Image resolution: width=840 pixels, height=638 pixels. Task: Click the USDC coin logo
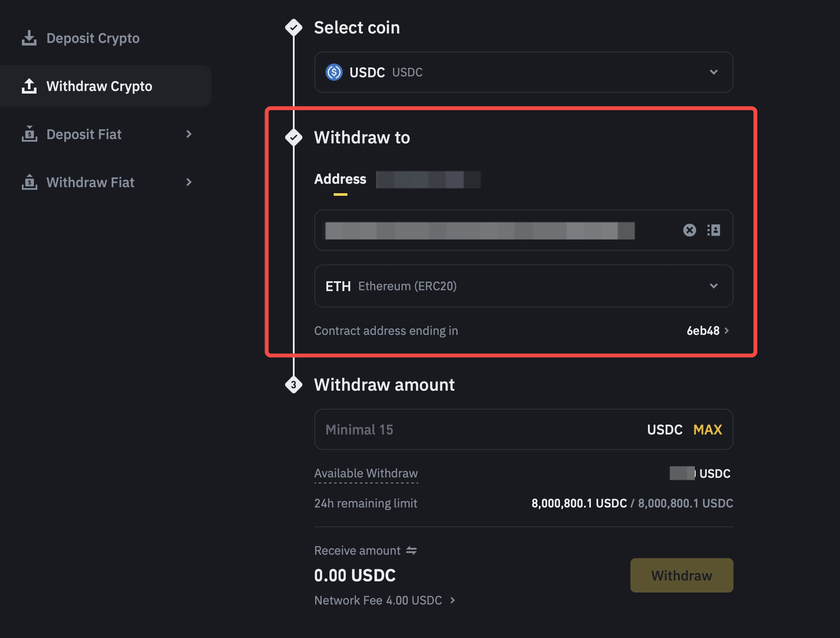334,72
